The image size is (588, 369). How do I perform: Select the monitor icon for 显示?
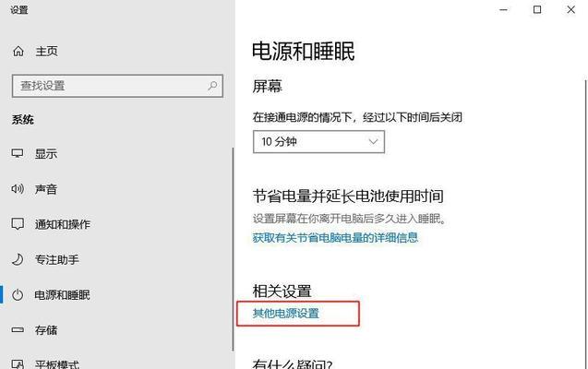(x=18, y=153)
